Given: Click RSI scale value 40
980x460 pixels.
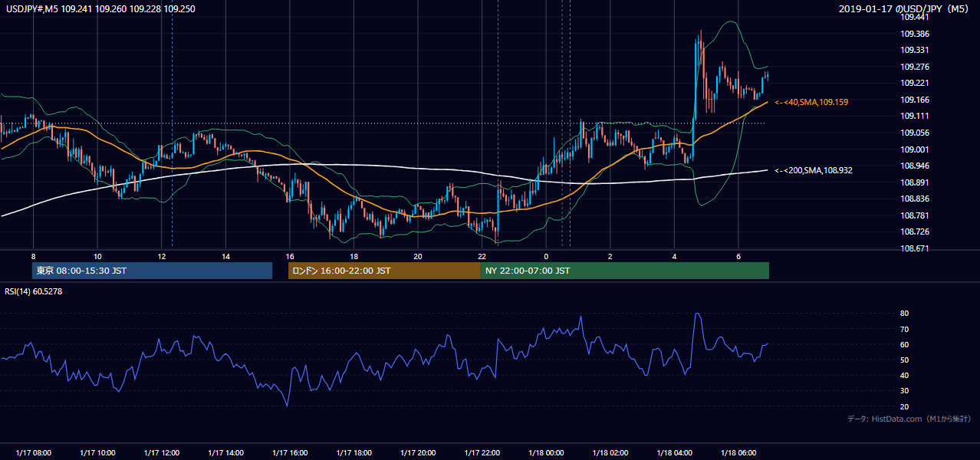Looking at the screenshot, I should pos(905,375).
